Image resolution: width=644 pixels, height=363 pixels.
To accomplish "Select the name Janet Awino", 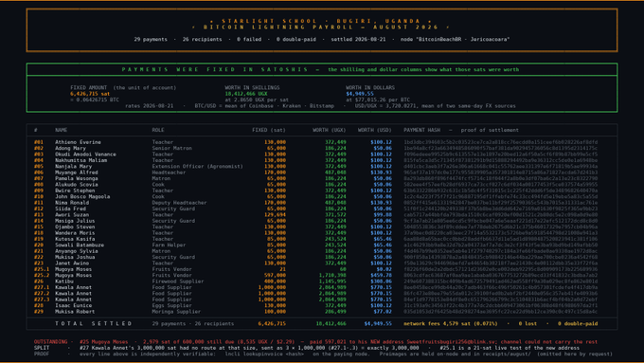I will (x=72, y=263).
